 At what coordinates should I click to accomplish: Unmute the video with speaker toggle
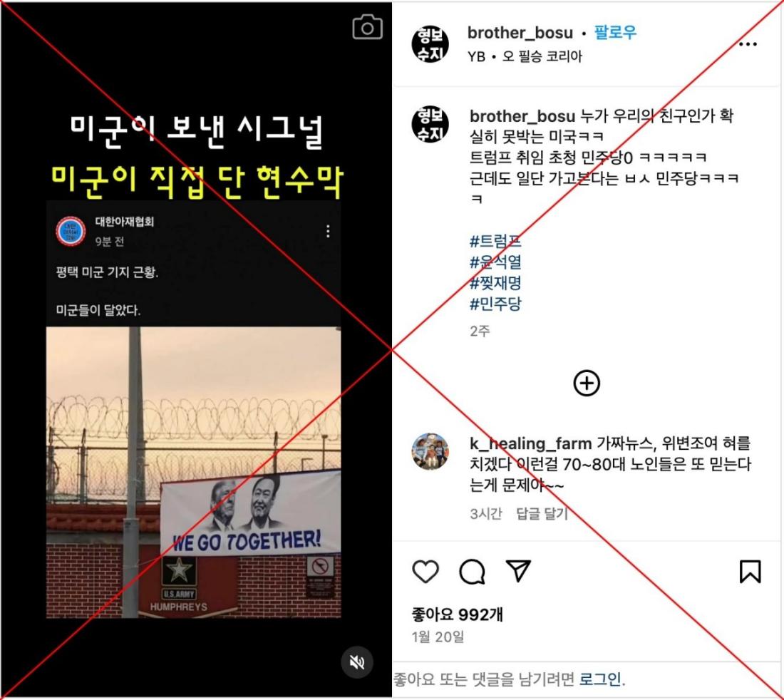357,662
